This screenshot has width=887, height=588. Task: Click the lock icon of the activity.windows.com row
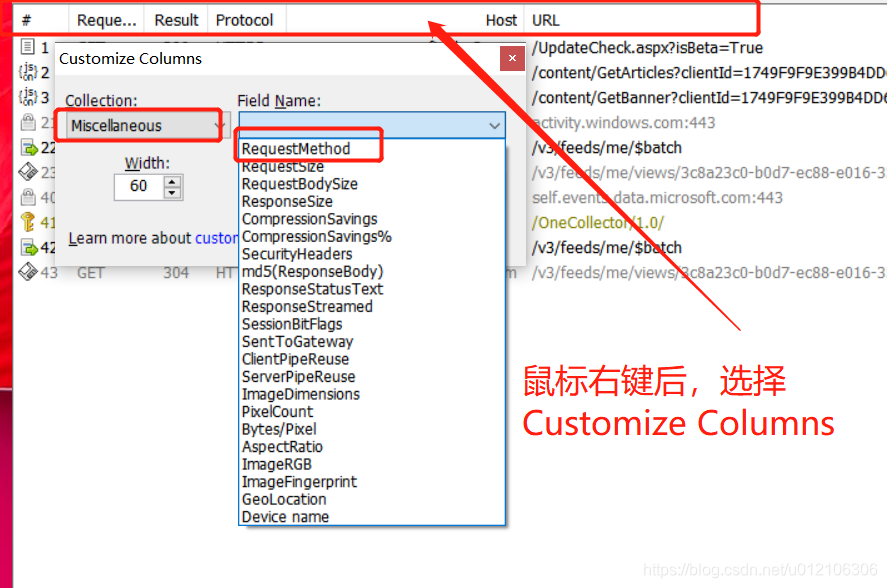pyautogui.click(x=28, y=122)
